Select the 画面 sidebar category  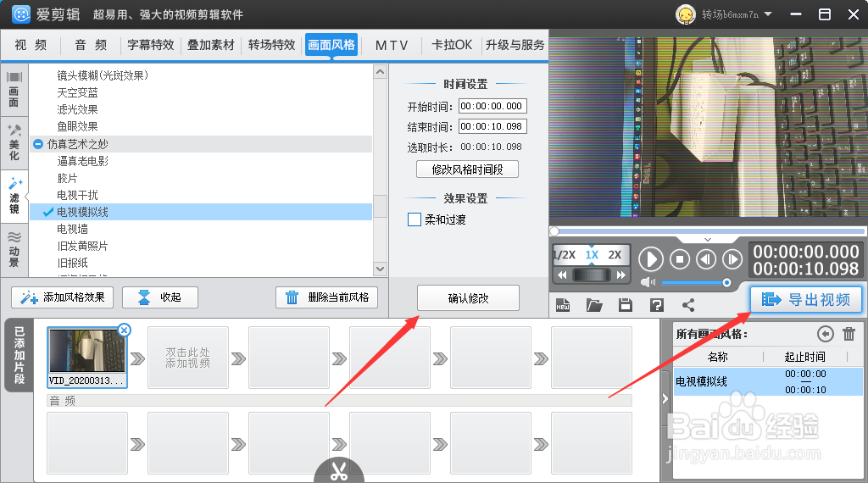[x=14, y=90]
